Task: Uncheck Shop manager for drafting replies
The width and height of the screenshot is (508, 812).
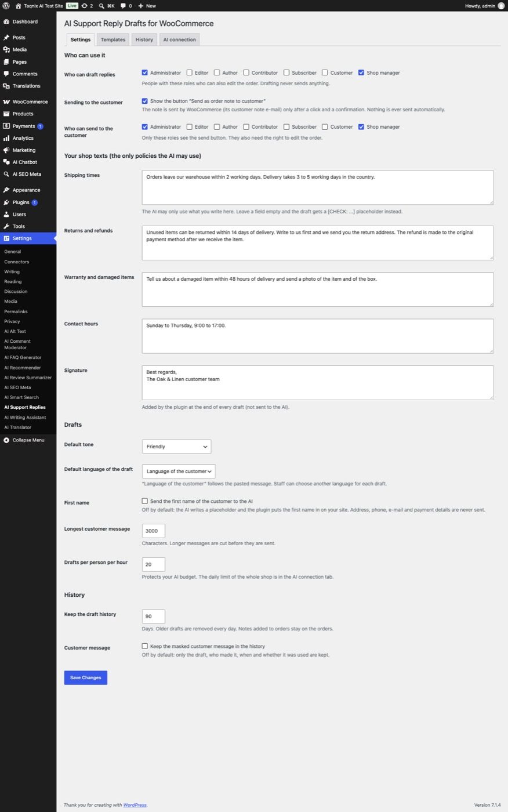Action: point(361,72)
